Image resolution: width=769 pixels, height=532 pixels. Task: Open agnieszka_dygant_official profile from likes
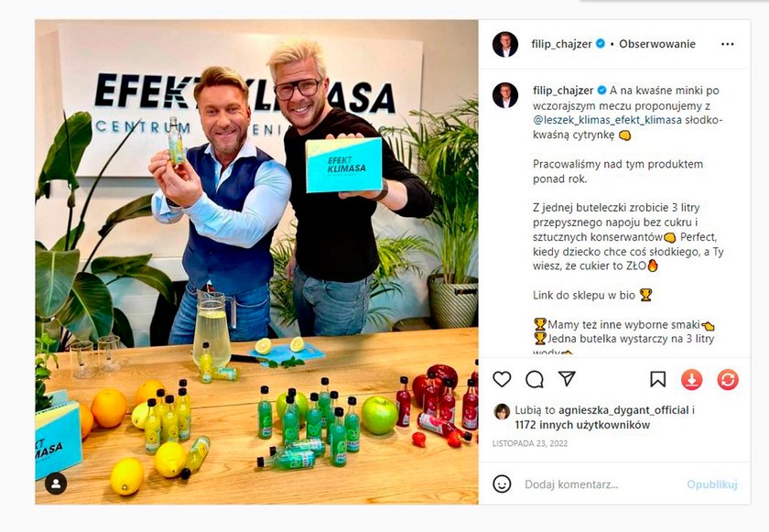(623, 410)
